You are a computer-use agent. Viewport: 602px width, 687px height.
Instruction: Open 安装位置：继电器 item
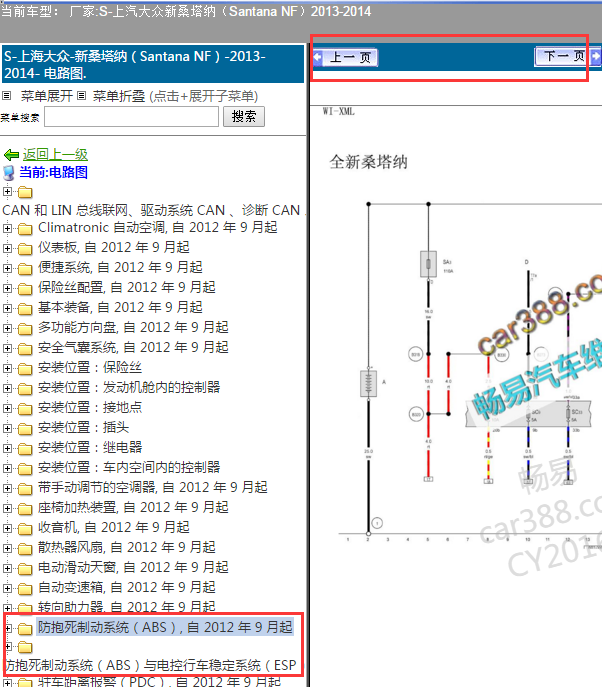(x=90, y=447)
